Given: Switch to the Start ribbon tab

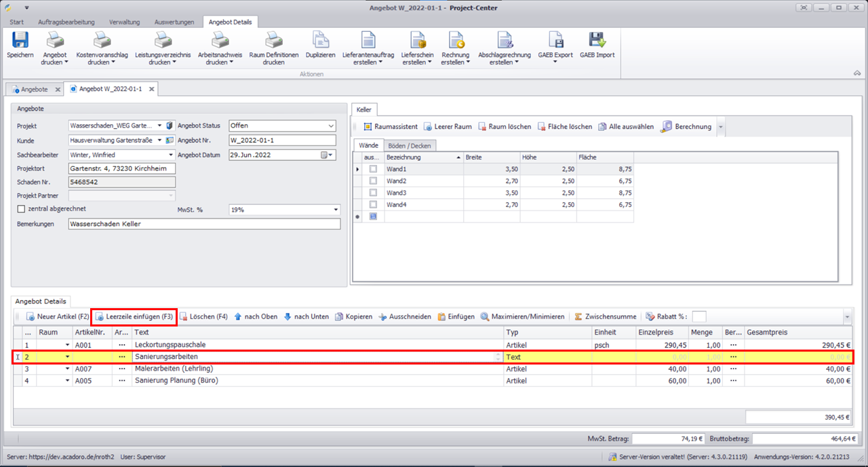Looking at the screenshot, I should click(16, 22).
